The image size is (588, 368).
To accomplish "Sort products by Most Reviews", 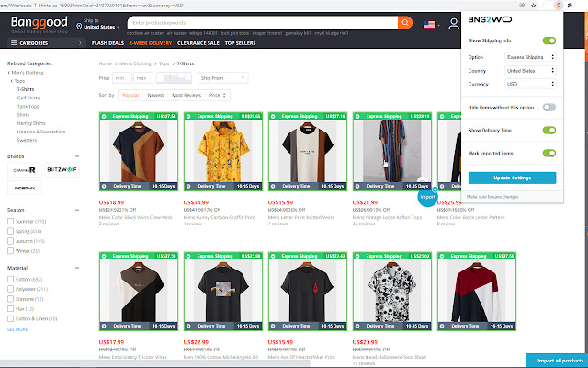I will pyautogui.click(x=187, y=95).
